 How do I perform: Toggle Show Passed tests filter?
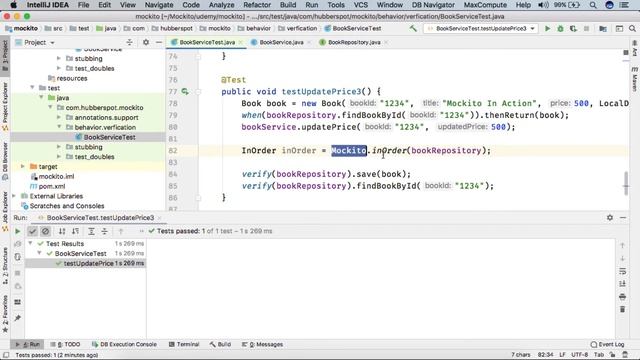(33, 231)
